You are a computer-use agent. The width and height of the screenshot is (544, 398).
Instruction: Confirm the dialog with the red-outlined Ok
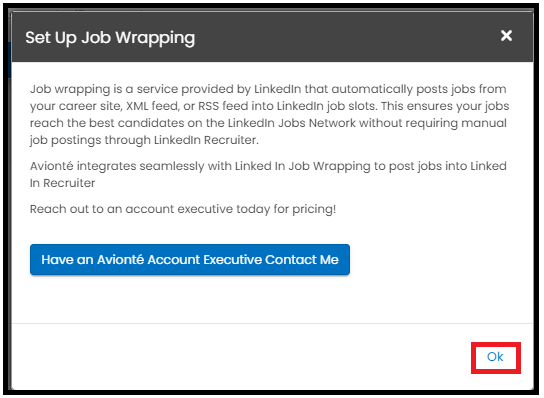point(495,357)
